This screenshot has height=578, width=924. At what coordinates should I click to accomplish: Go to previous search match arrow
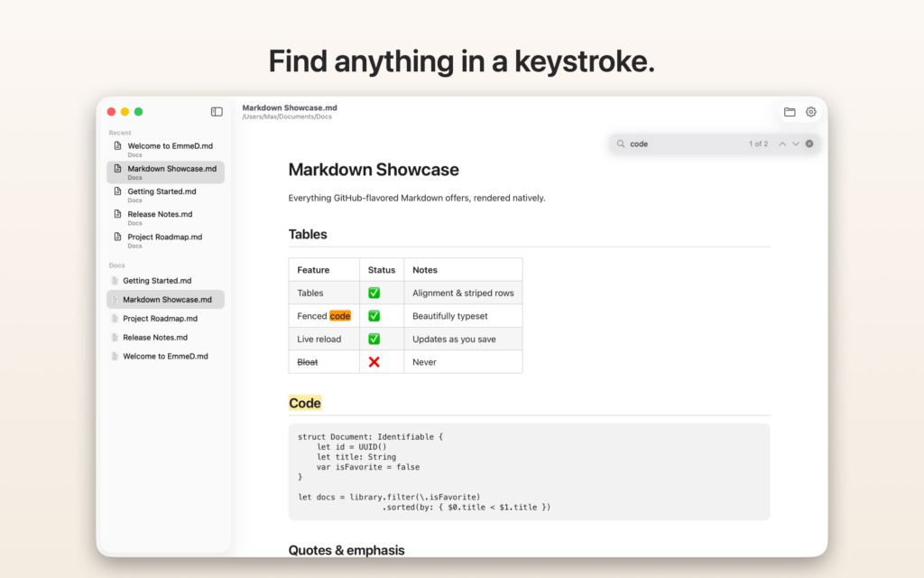(x=782, y=144)
